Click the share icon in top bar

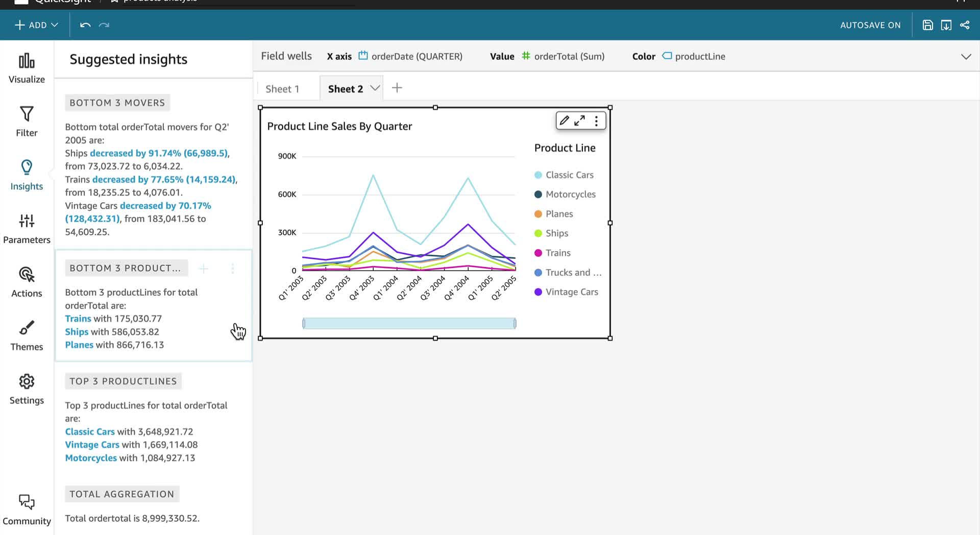(965, 25)
